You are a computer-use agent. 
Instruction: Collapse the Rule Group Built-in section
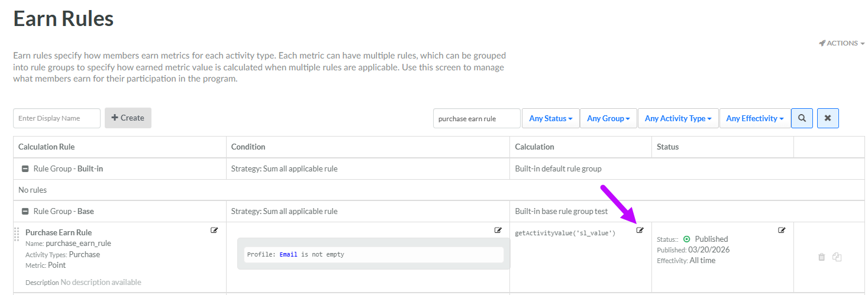[x=25, y=169]
